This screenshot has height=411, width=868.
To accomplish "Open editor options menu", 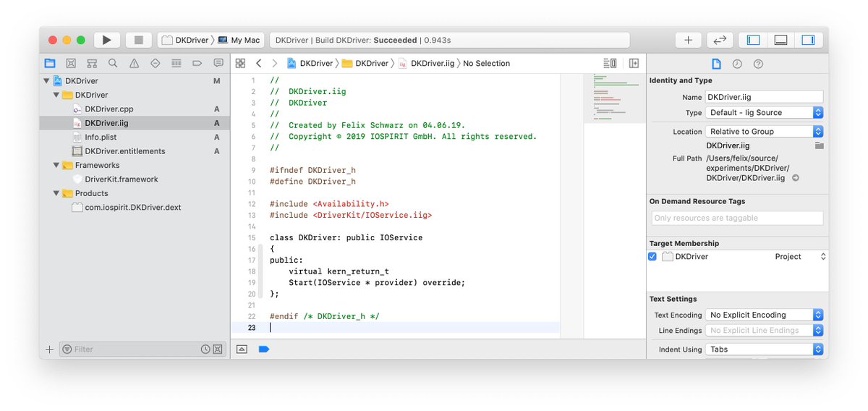I will (x=610, y=63).
